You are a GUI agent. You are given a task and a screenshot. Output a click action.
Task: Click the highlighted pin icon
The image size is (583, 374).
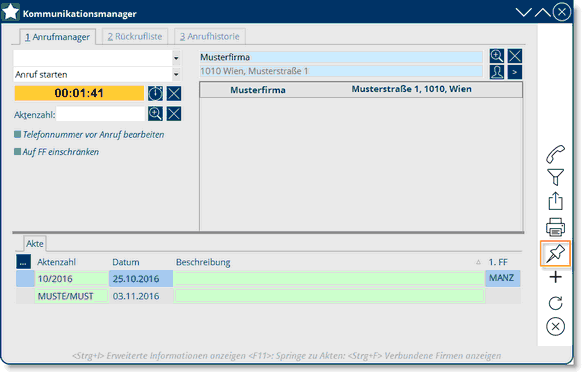pyautogui.click(x=555, y=253)
